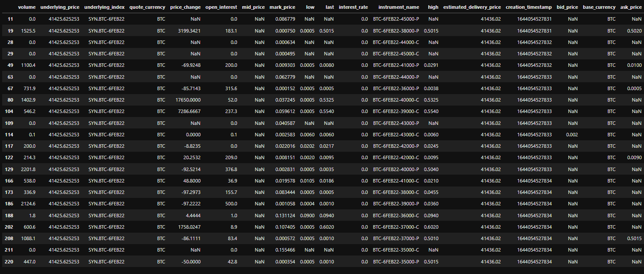Screen dimensions: 644x274
Task: Click volume value 1100.4
Action: click(x=28, y=65)
